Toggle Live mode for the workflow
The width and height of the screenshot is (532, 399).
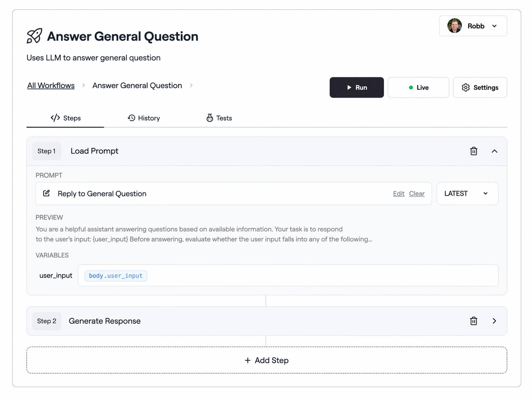coord(418,87)
